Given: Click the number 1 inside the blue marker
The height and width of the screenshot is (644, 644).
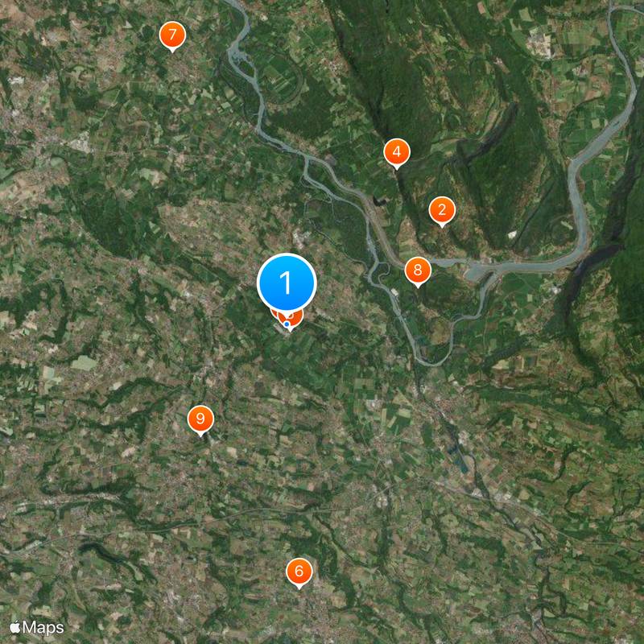Looking at the screenshot, I should 286,283.
